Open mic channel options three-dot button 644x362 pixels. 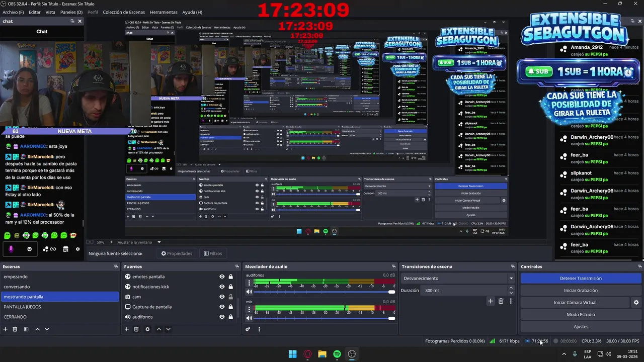coord(249,310)
